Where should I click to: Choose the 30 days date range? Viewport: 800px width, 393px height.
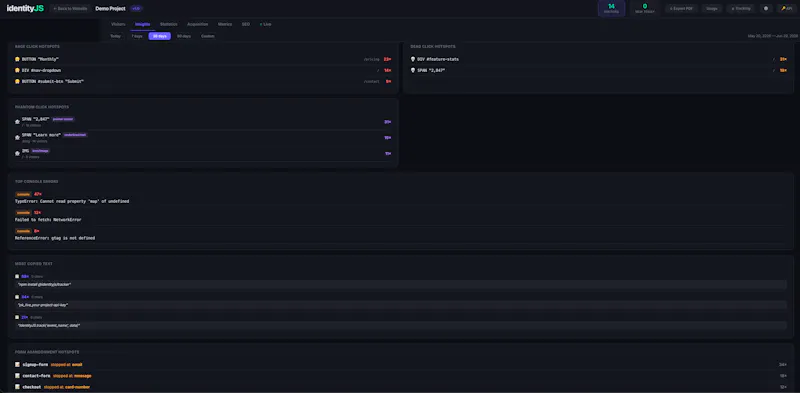(x=160, y=36)
